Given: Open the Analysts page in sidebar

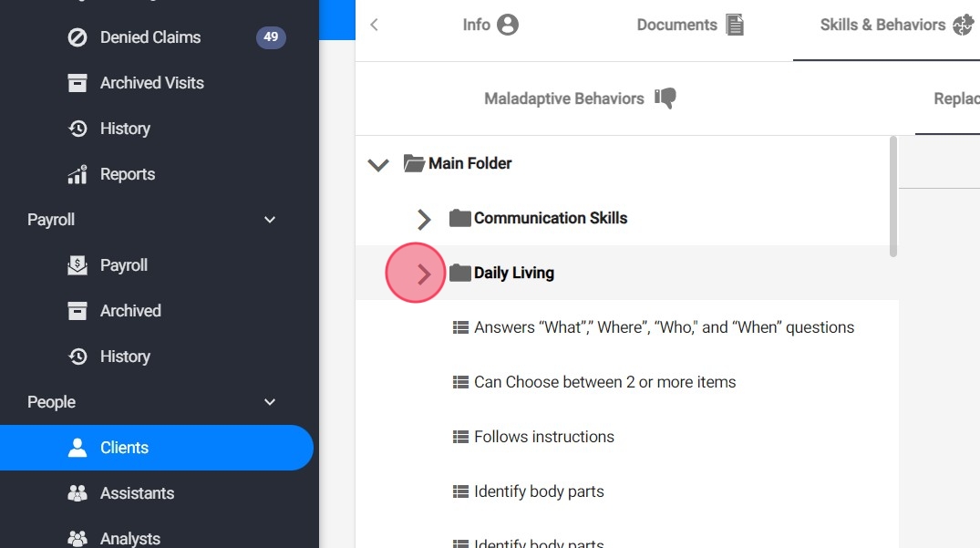Looking at the screenshot, I should [129, 538].
